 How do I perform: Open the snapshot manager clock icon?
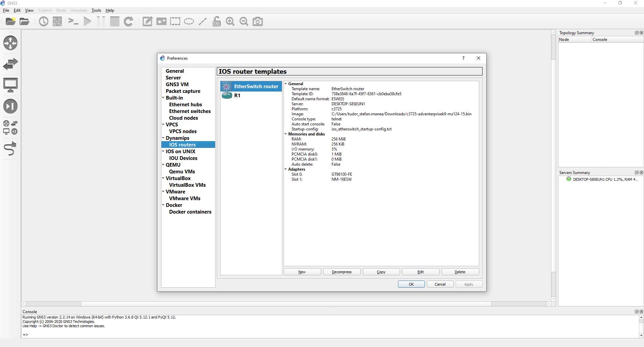point(43,21)
